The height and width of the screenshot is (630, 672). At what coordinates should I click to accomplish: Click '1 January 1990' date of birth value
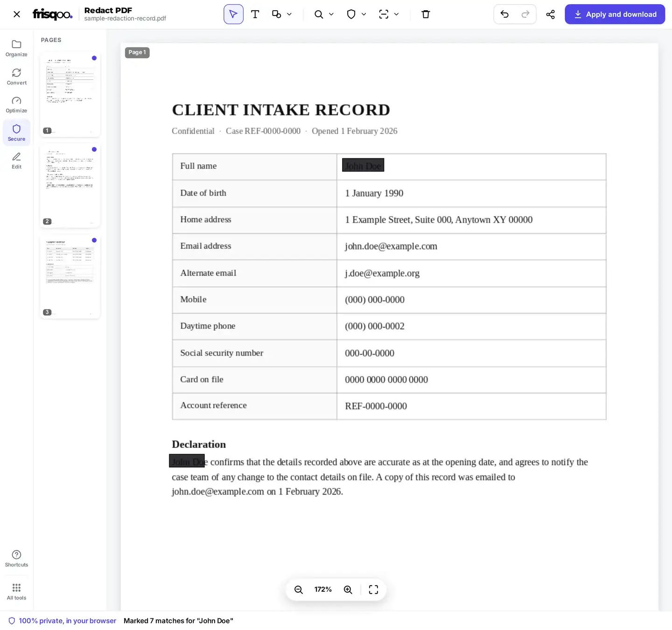click(x=374, y=193)
